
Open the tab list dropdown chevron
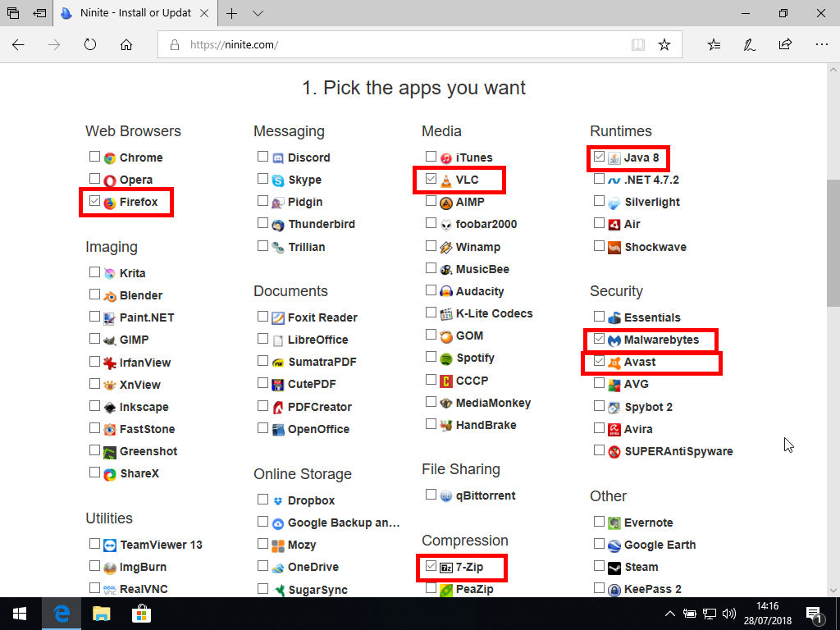[x=258, y=13]
